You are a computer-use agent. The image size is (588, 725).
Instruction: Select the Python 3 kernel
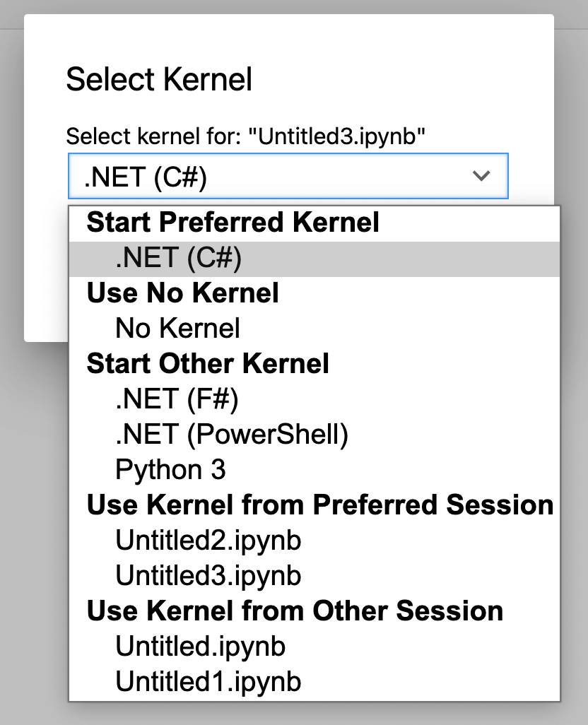pyautogui.click(x=170, y=470)
